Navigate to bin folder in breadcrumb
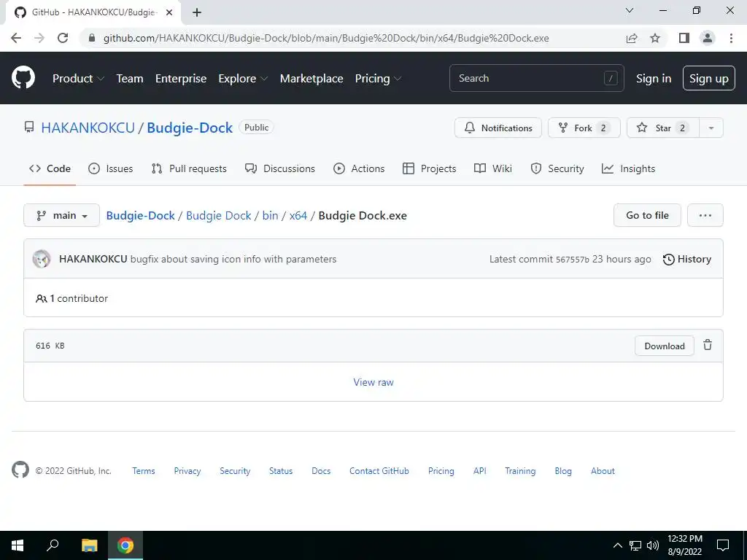 pos(270,215)
